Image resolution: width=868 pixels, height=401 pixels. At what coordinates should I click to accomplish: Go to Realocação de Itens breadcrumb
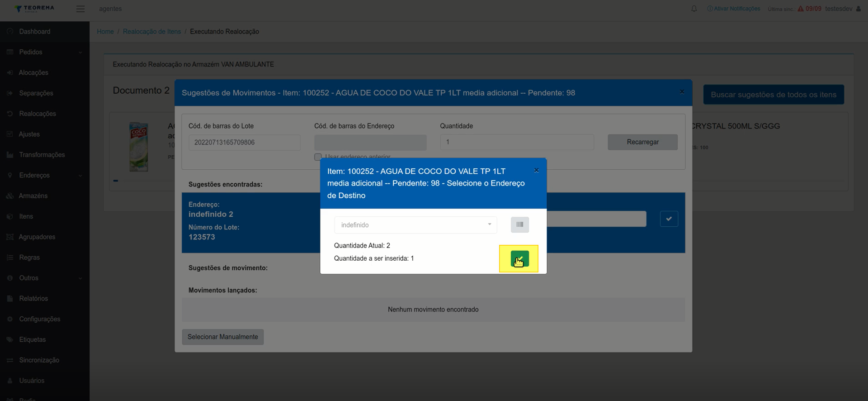[x=152, y=32]
